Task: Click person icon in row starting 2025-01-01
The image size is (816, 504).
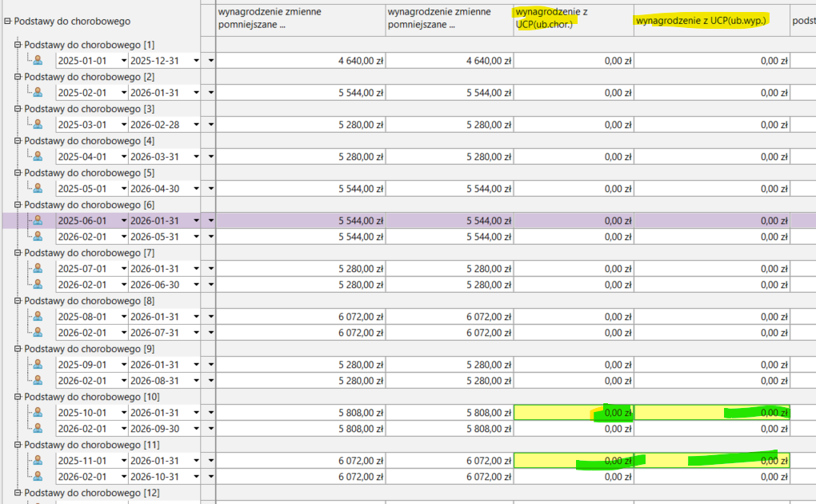Action: click(x=37, y=60)
